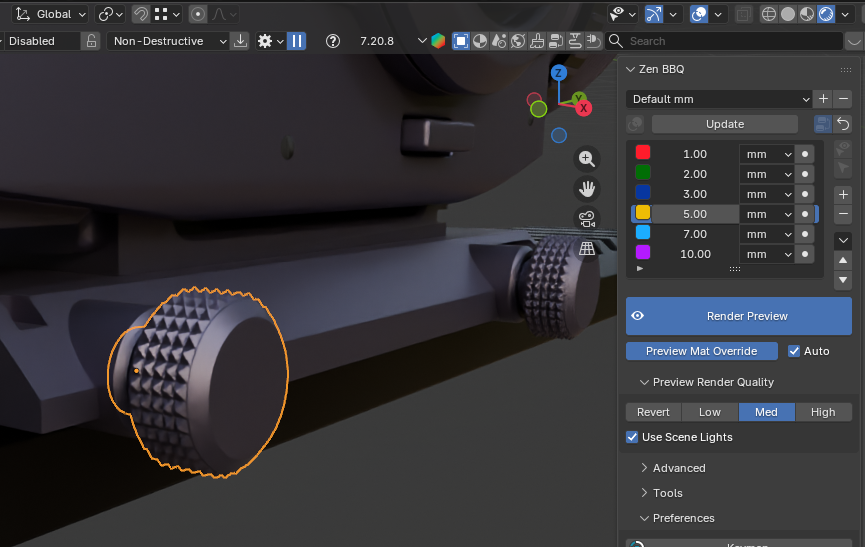Move the selected group up
865x547 pixels.
pos(843,260)
